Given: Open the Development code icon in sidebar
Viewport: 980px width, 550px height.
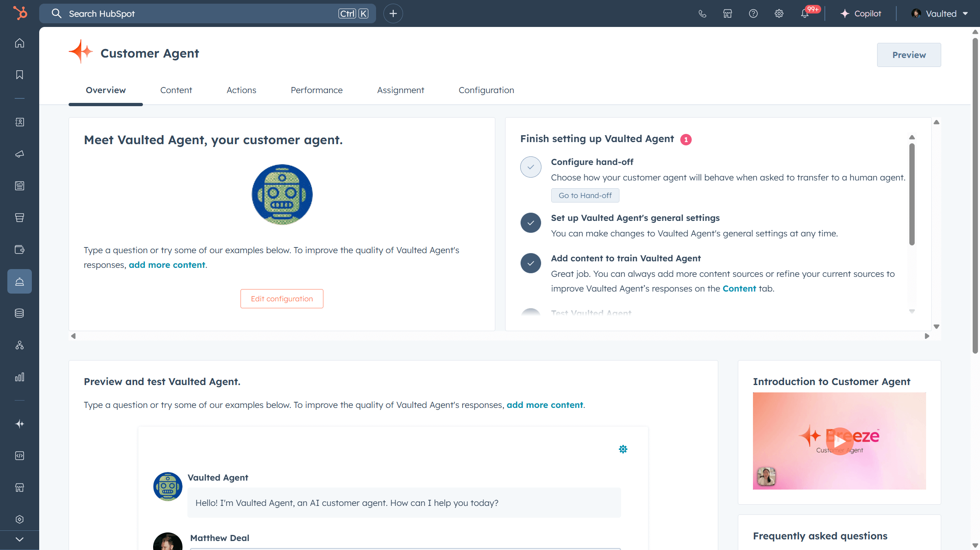Looking at the screenshot, I should [20, 456].
